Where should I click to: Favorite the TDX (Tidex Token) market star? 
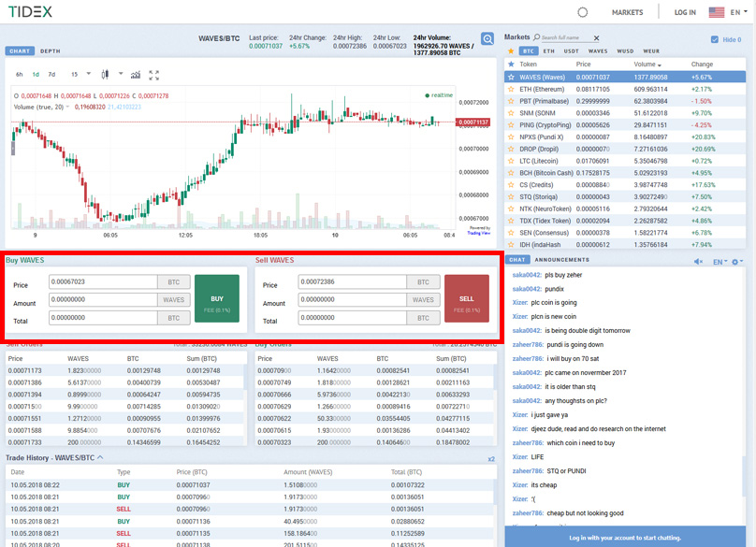click(x=511, y=221)
